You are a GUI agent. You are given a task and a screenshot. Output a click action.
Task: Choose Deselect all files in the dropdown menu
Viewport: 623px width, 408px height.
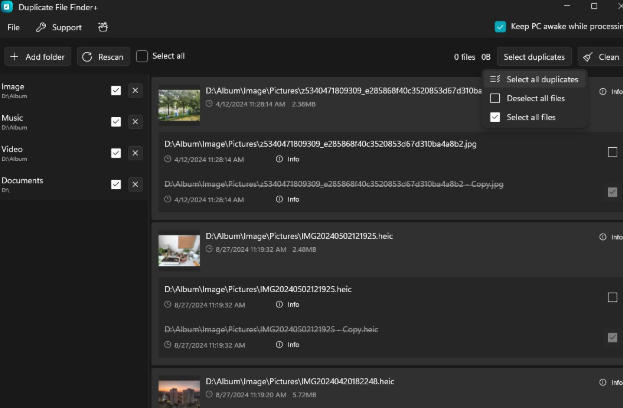(x=534, y=98)
